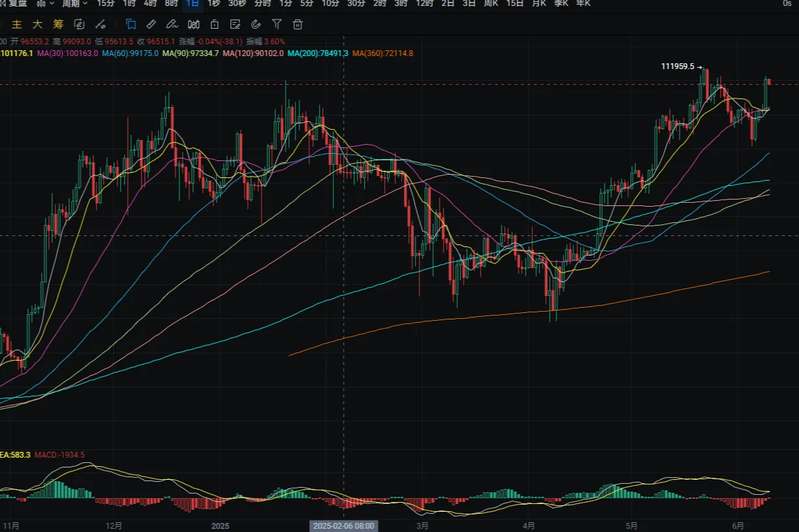Click the 2025 time axis label
The height and width of the screenshot is (532, 799).
click(220, 525)
